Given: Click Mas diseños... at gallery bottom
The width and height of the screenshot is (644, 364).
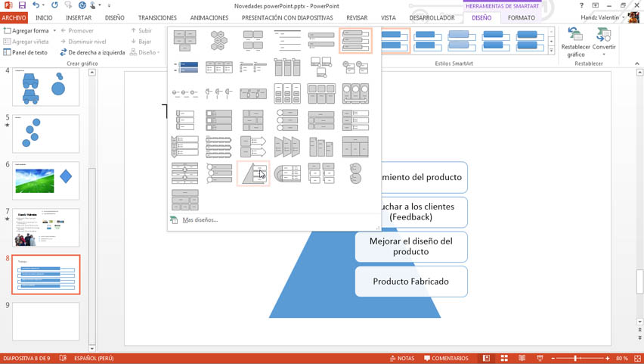Looking at the screenshot, I should 200,220.
